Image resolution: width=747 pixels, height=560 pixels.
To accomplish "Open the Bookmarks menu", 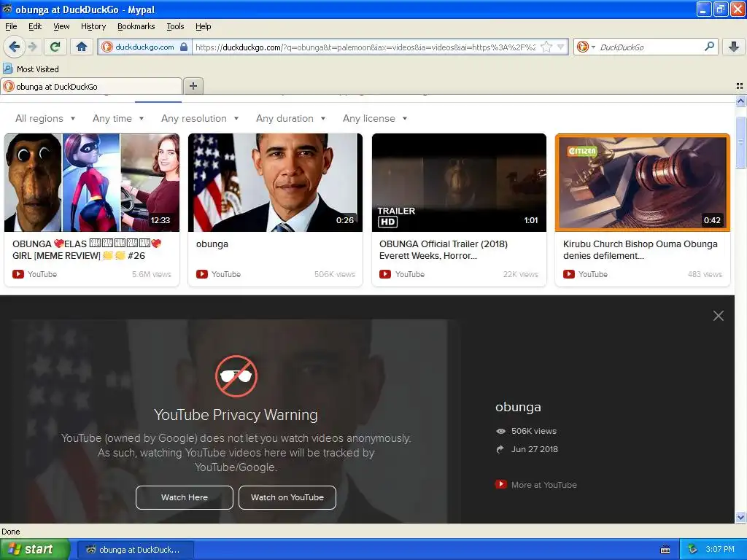I will pyautogui.click(x=136, y=26).
